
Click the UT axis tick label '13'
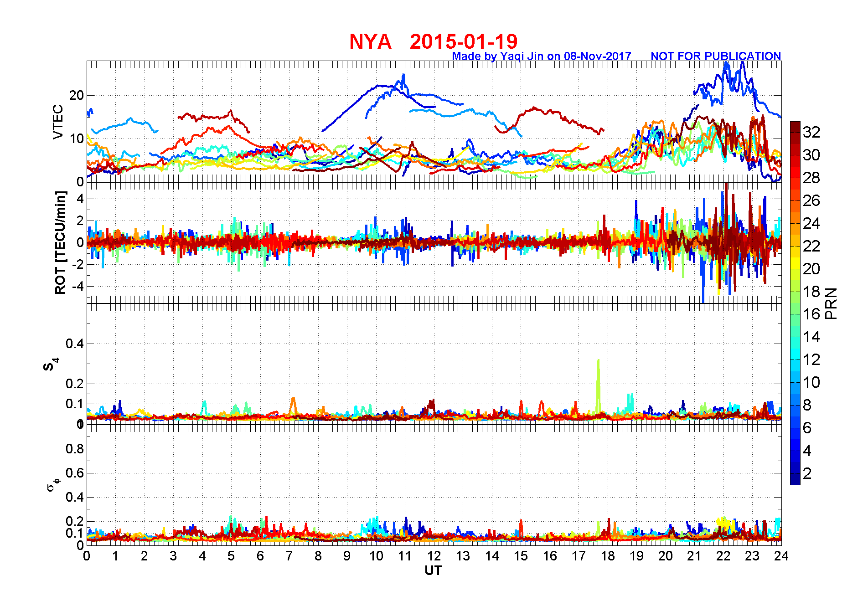463,556
